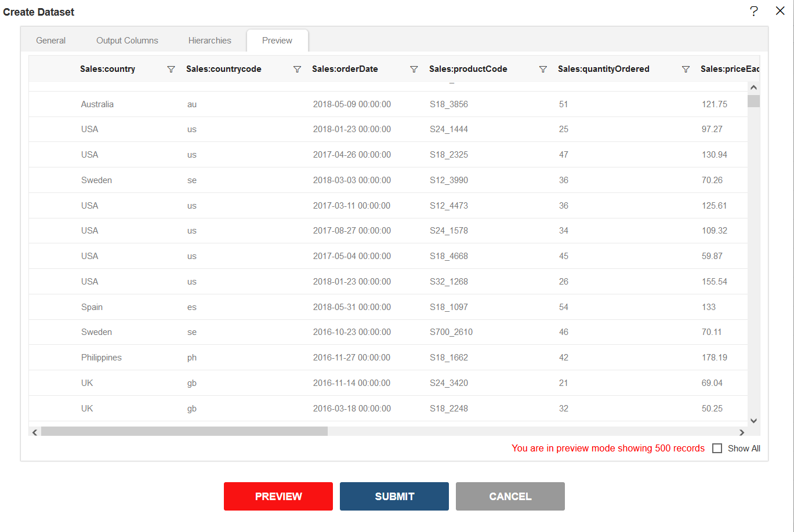Open filter for Sales:orderDate column
Screen dimensions: 794x532
tap(414, 69)
